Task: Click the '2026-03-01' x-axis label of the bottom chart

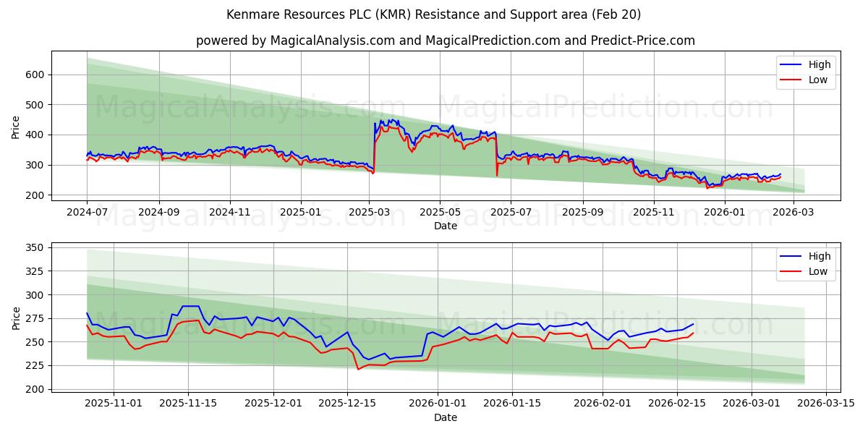Action: [x=752, y=404]
